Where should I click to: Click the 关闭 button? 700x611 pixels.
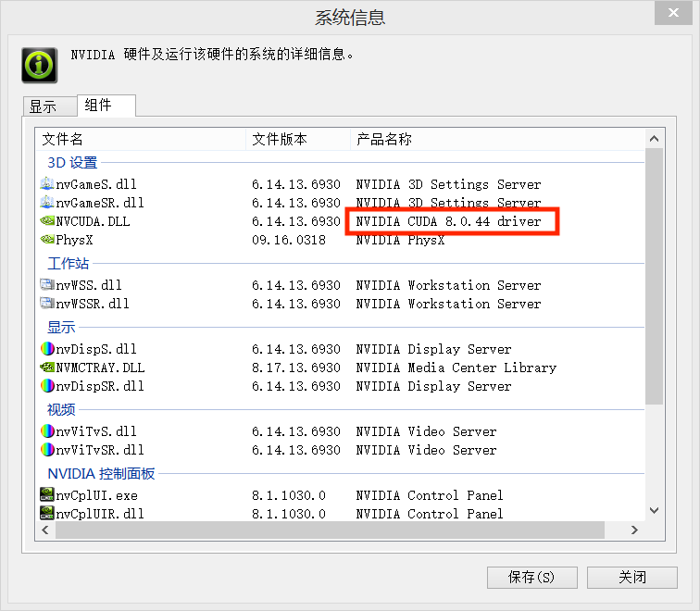[632, 578]
